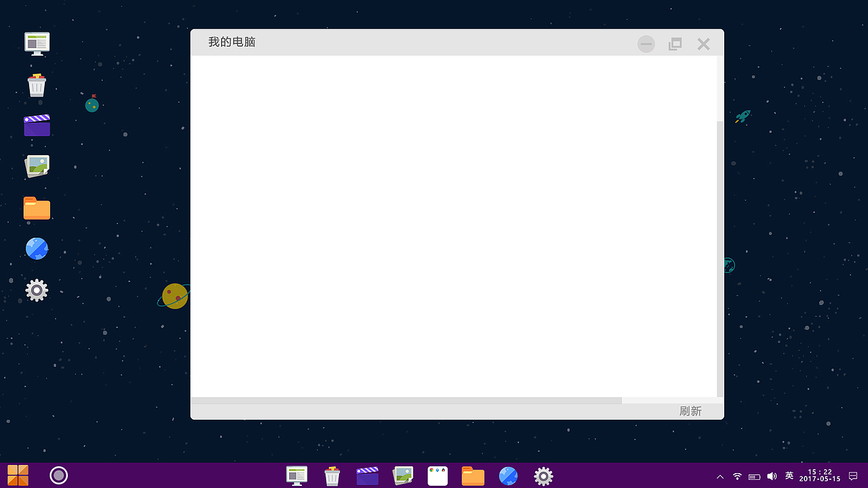Click 刷新 to refresh My Computer
Viewport: 868px width, 488px height.
point(690,410)
